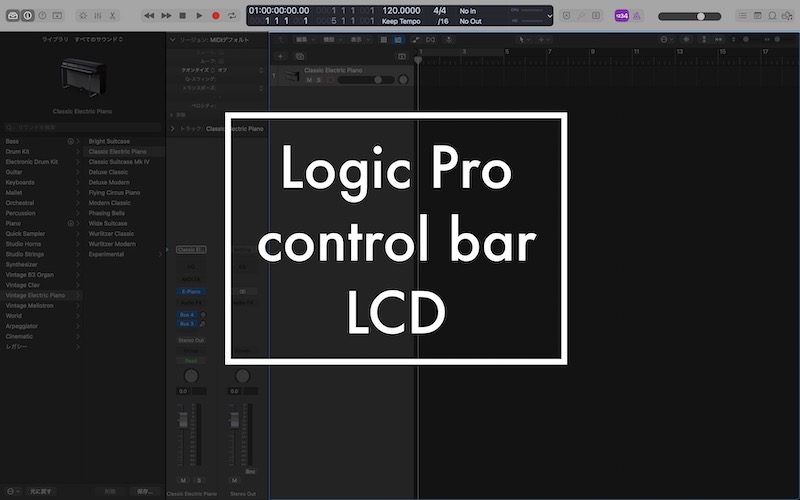Click Keep Tempo in the LCD
Screen dimensions: 800x500
[x=402, y=21]
